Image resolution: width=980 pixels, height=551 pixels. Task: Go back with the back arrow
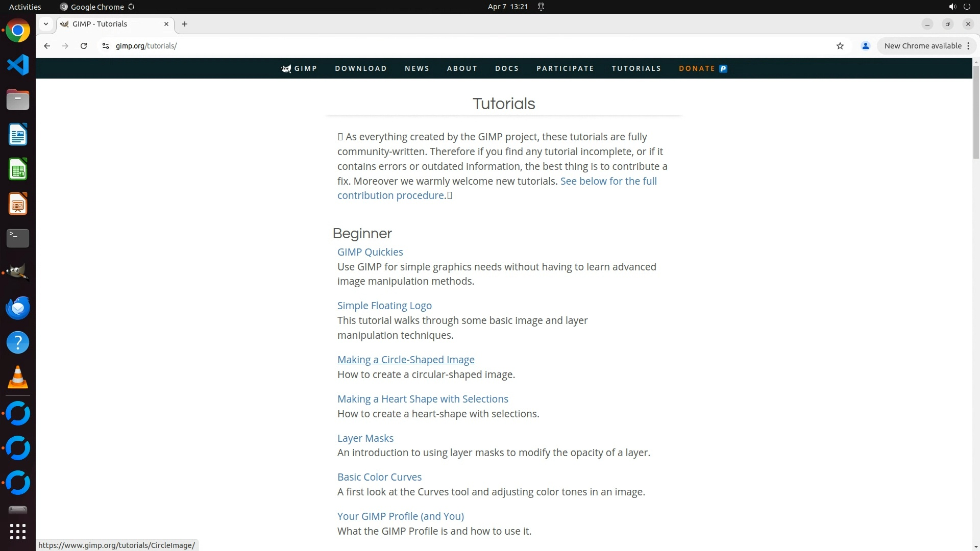coord(47,46)
